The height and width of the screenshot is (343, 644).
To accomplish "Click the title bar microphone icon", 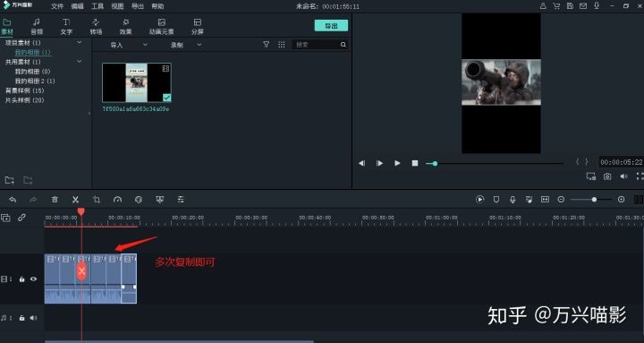I will click(597, 5).
